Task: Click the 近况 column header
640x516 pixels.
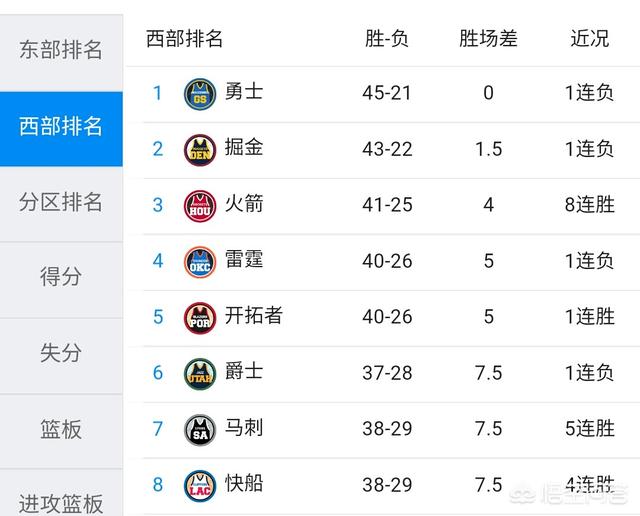Action: coord(589,39)
